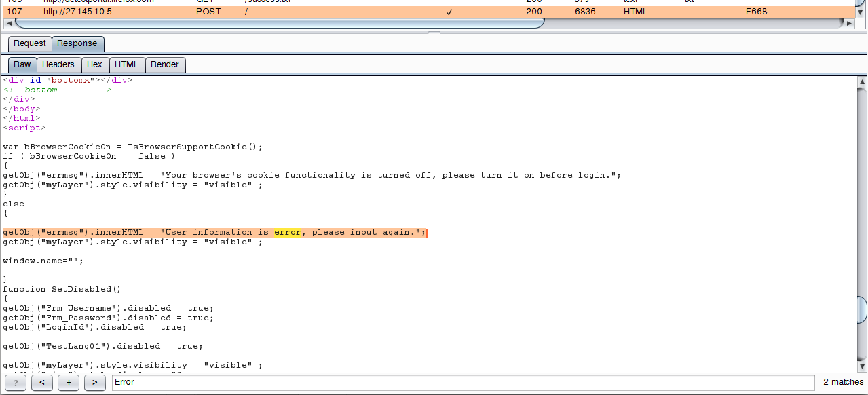868x395 pixels.
Task: Show the HTML view tab
Action: click(x=126, y=64)
